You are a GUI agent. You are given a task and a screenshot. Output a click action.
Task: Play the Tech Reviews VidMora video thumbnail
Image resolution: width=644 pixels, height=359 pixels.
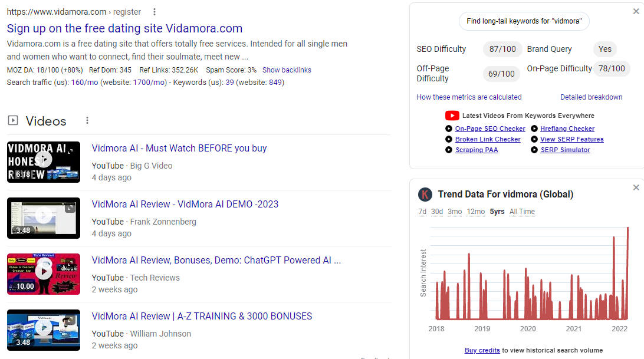point(44,274)
